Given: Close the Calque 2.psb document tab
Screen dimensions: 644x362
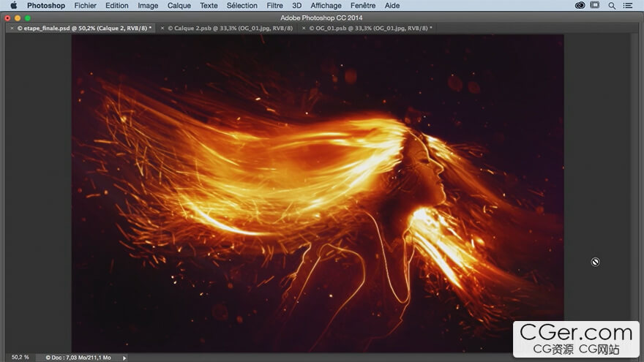Looking at the screenshot, I should tap(162, 29).
